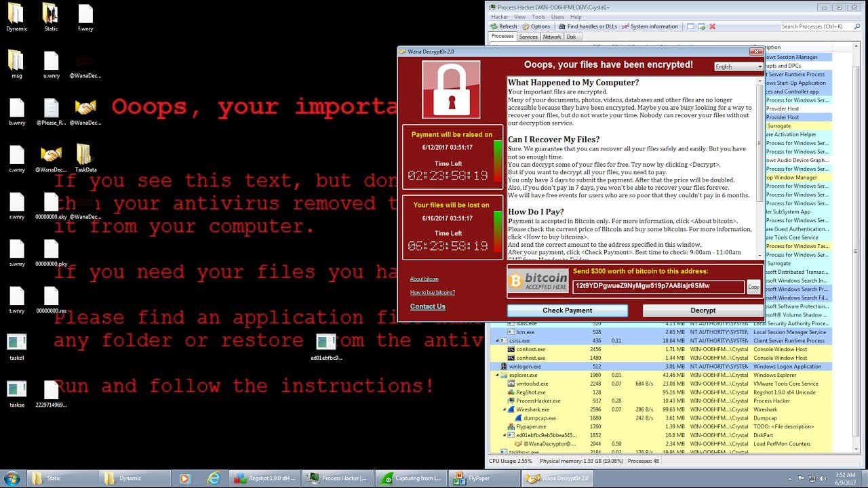Collapse the ed01ebfbc9eb5bbea545 process tree
Image resolution: width=868 pixels, height=488 pixels.
pyautogui.click(x=505, y=435)
